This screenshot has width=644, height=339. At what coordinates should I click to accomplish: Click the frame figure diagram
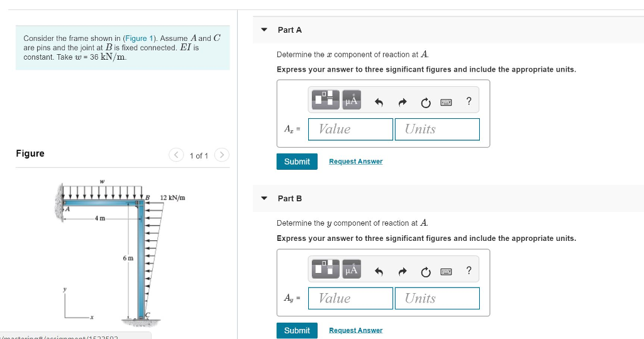tap(120, 252)
